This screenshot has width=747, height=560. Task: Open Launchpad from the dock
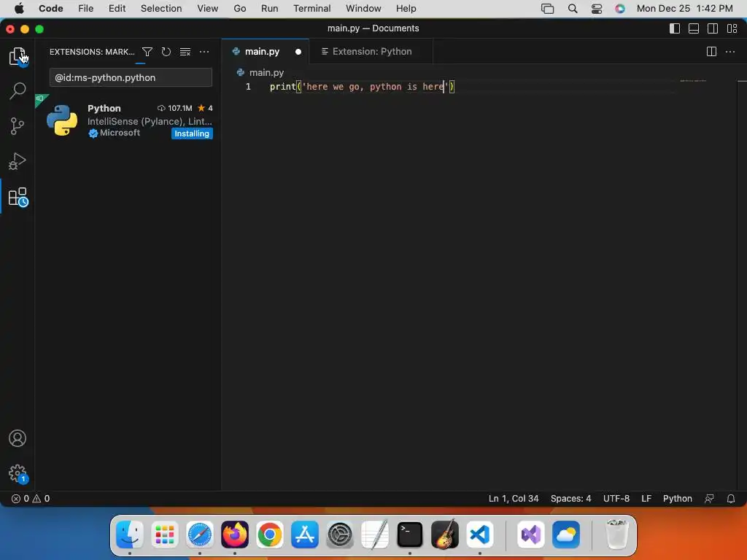click(165, 534)
